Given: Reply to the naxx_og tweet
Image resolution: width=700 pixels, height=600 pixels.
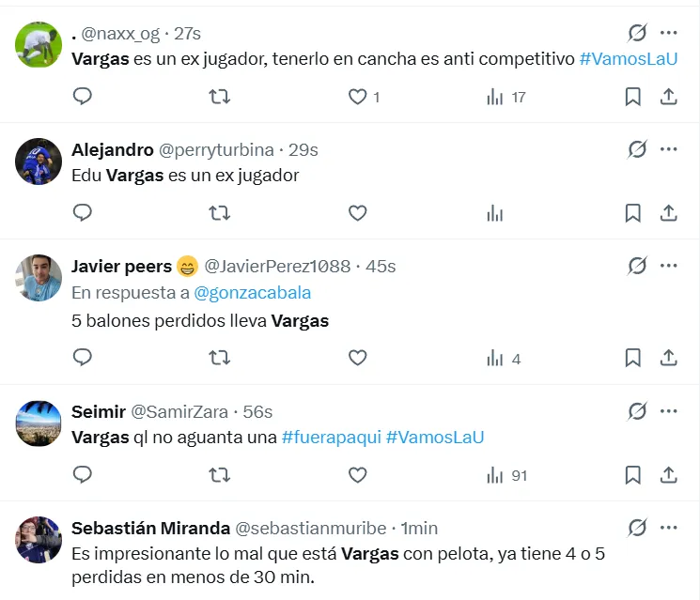Looking at the screenshot, I should point(83,97).
